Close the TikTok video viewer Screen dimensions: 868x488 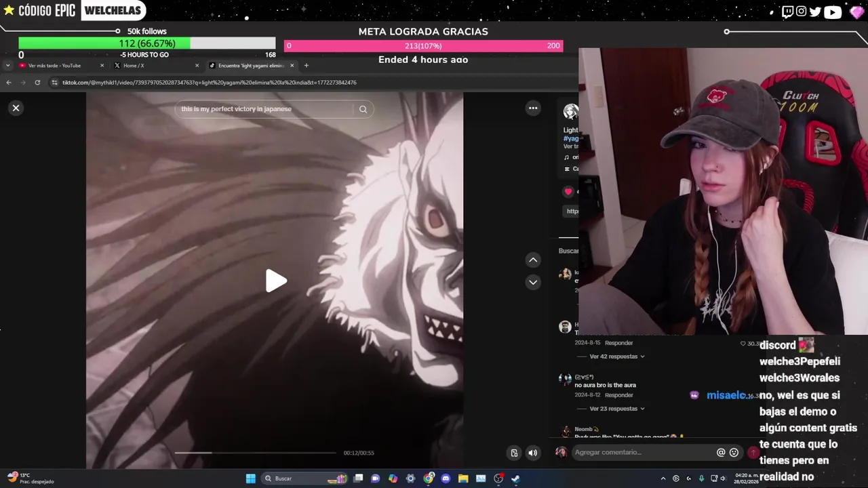pos(16,108)
